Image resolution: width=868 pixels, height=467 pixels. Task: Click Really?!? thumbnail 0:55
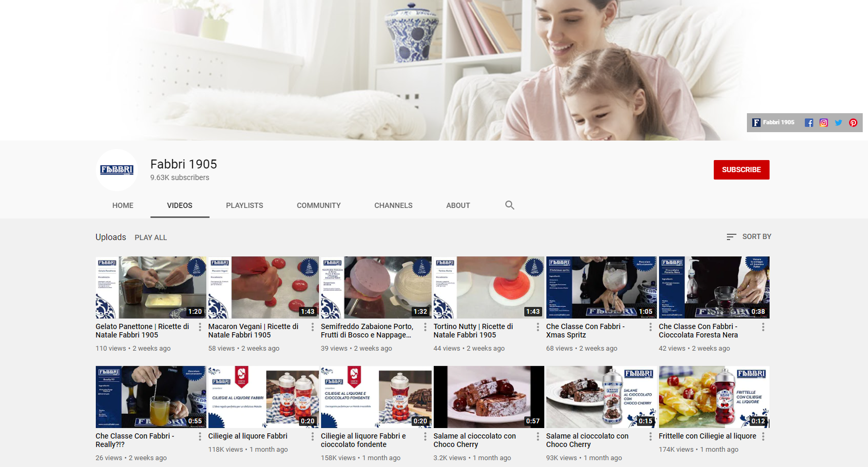click(x=151, y=397)
